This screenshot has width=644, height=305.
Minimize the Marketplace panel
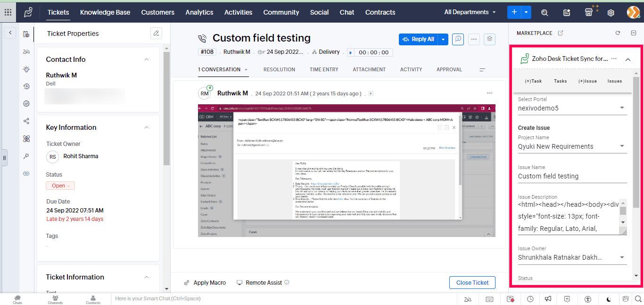tap(633, 33)
